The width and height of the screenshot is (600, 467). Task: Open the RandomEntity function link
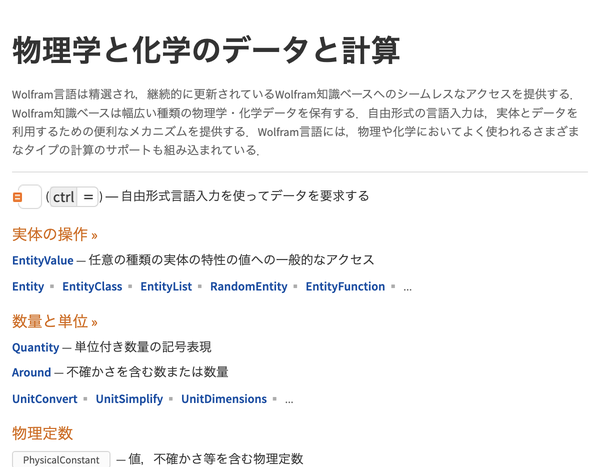(x=249, y=286)
